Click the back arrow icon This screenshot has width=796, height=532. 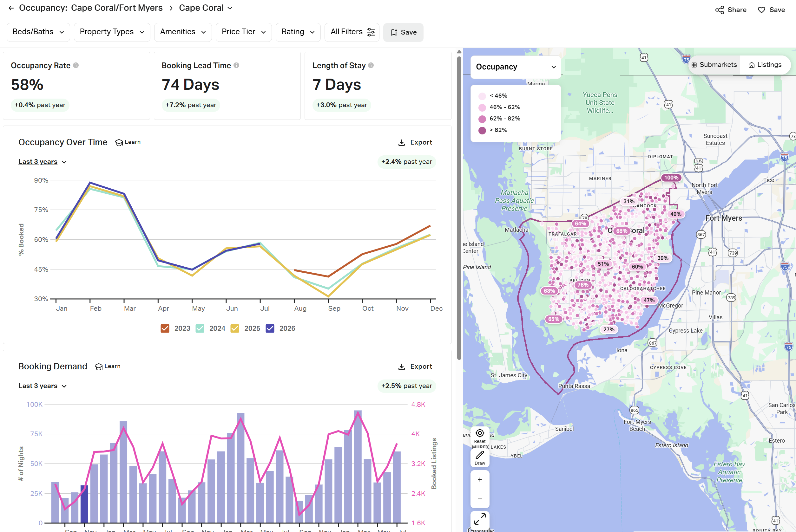[x=11, y=8]
